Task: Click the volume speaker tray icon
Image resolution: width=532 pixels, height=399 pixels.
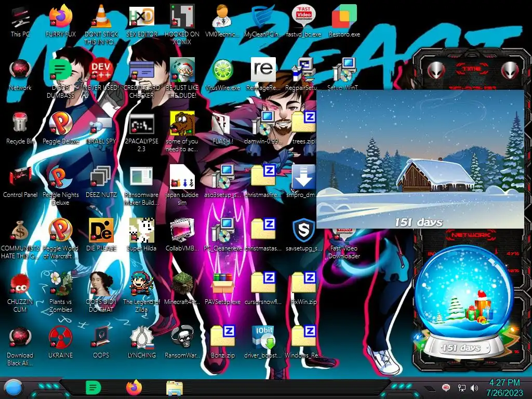Action: point(474,388)
